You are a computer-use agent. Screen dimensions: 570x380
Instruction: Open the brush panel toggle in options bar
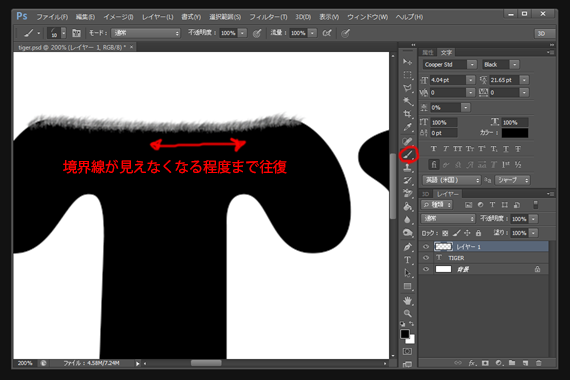point(76,33)
